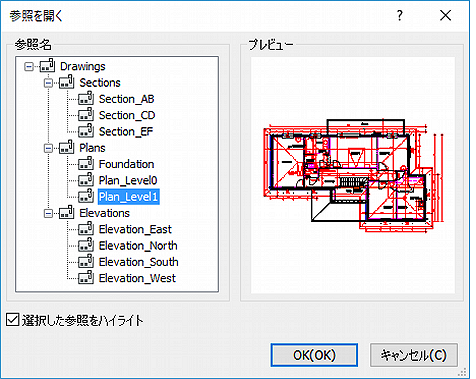Image resolution: width=476 pixels, height=379 pixels.
Task: Click the Drawings root node icon
Action: click(47, 66)
